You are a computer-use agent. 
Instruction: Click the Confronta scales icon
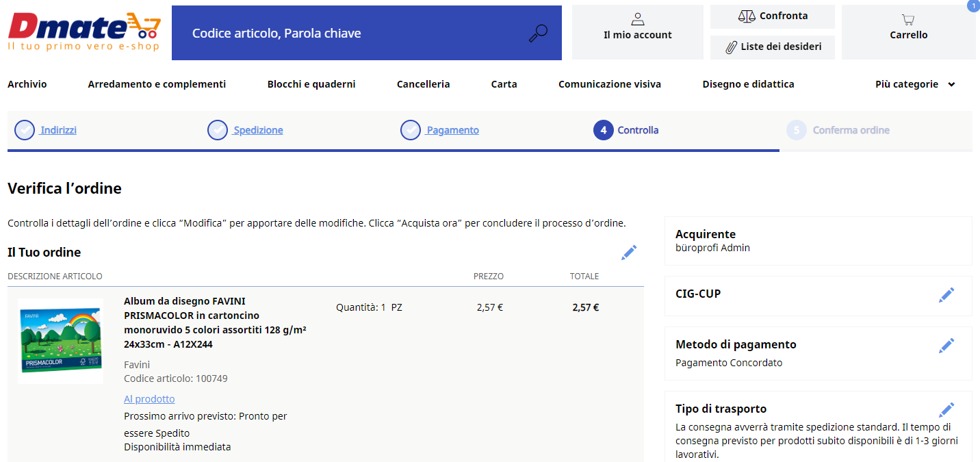(x=747, y=16)
